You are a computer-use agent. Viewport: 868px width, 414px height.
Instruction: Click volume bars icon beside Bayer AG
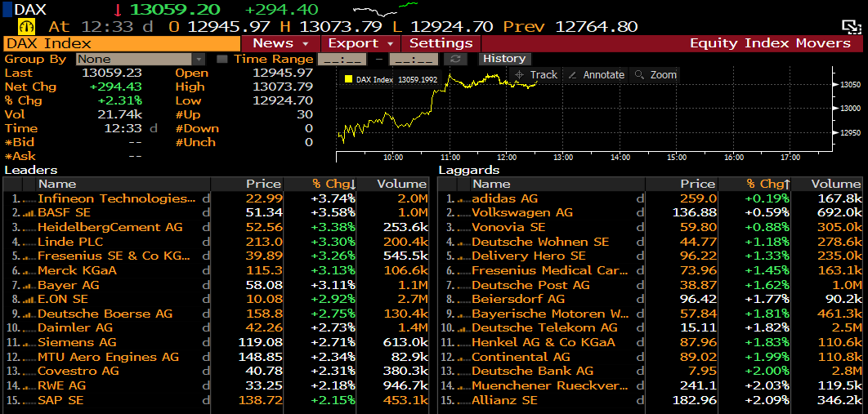[29, 285]
